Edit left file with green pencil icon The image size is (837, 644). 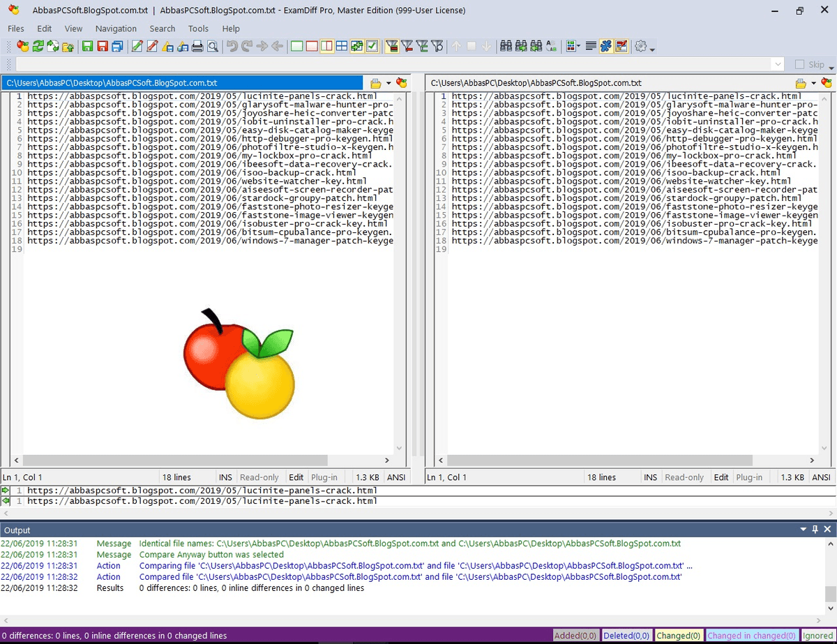[137, 47]
